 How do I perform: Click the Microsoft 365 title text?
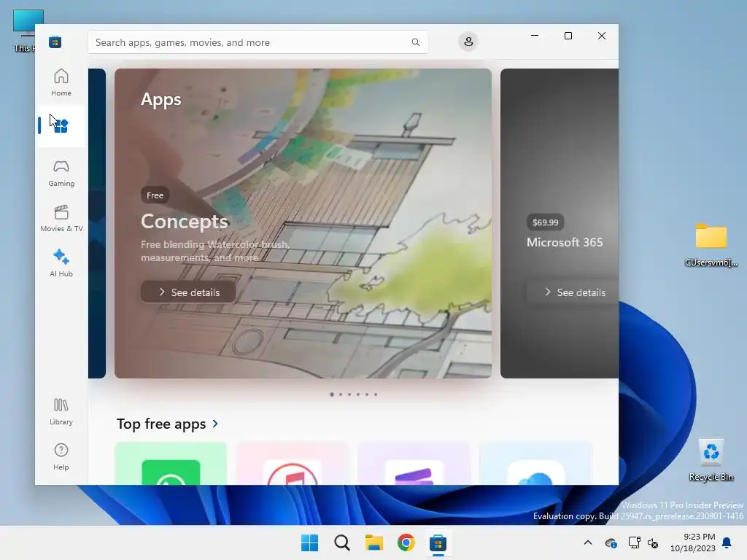tap(565, 242)
